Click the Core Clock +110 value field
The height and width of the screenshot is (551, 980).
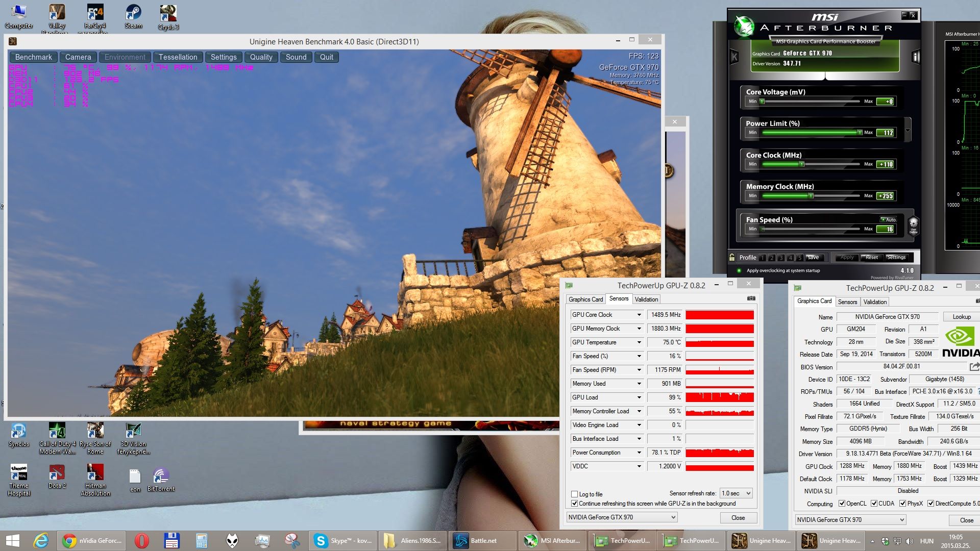[x=886, y=164]
